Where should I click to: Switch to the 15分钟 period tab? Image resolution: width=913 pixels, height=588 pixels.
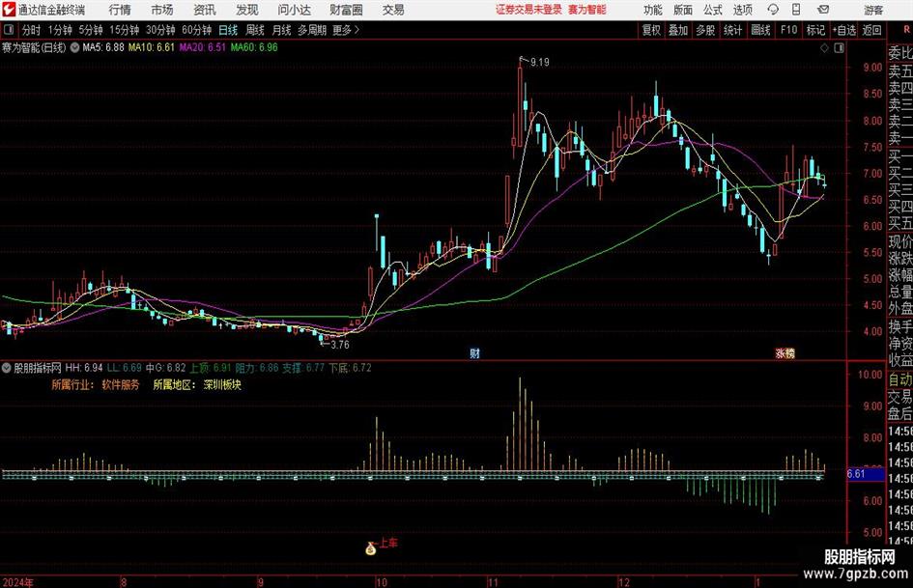125,30
